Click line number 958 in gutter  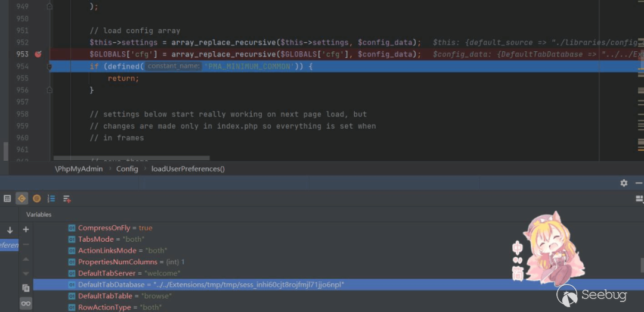pyautogui.click(x=22, y=114)
